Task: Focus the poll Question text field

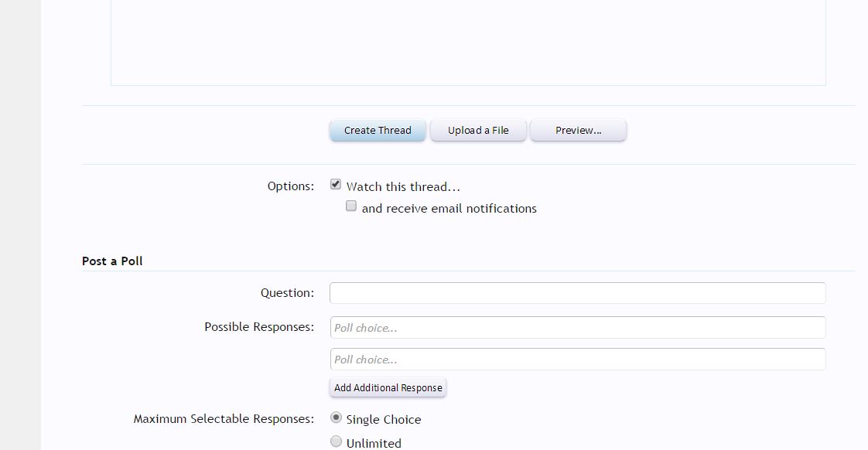Action: (x=577, y=293)
